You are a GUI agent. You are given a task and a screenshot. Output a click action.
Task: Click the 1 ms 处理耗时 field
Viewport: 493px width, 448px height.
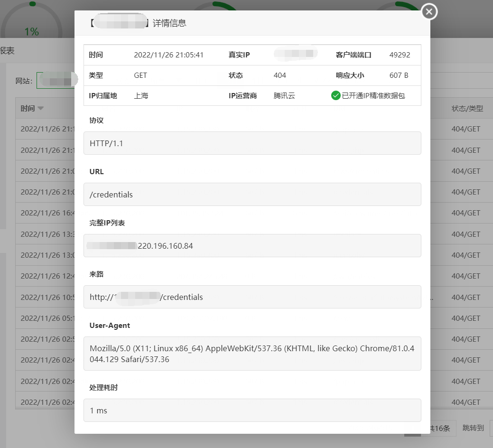(x=251, y=410)
